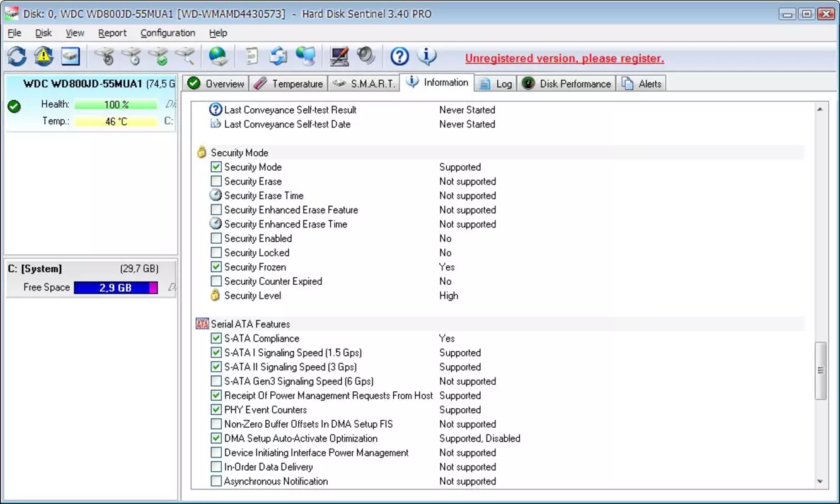Viewport: 840px width, 504px height.
Task: Click the blue refresh arrows toolbar icon
Action: coord(17,57)
